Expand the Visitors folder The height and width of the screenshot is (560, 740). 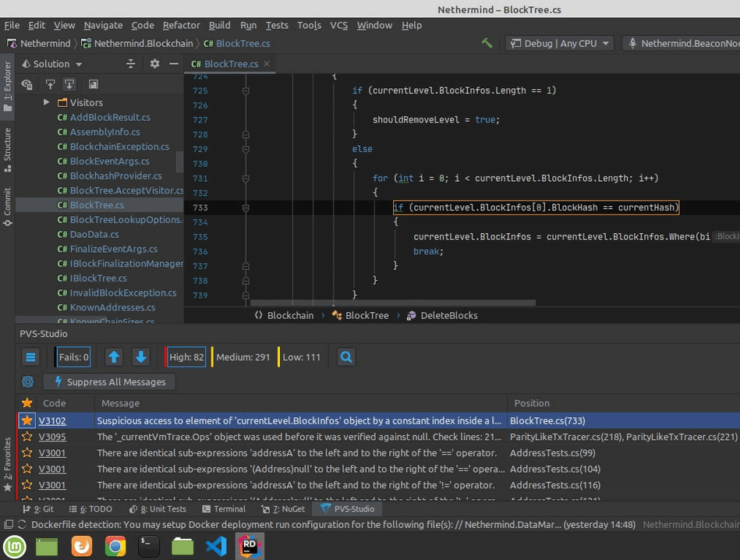pos(46,102)
